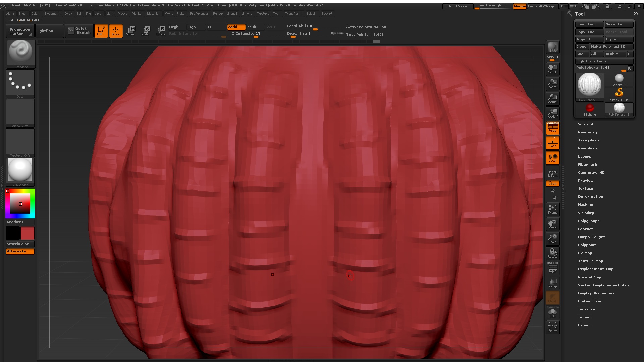Expand the SubTool palette section
Viewport: 644px width, 362px height.
point(585,124)
